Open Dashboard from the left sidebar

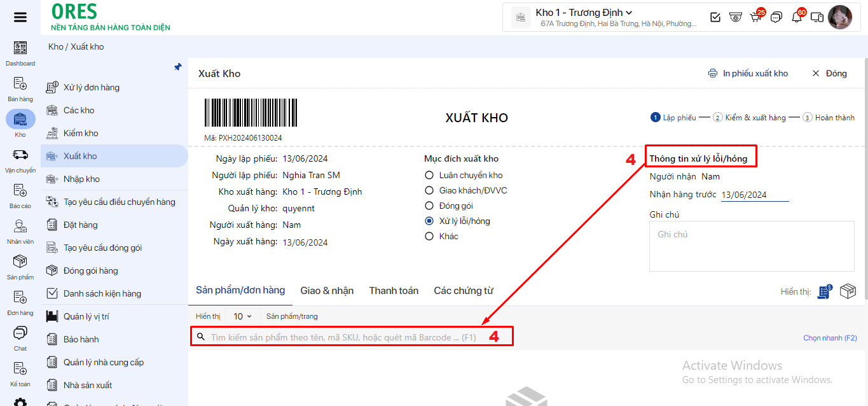pos(20,52)
